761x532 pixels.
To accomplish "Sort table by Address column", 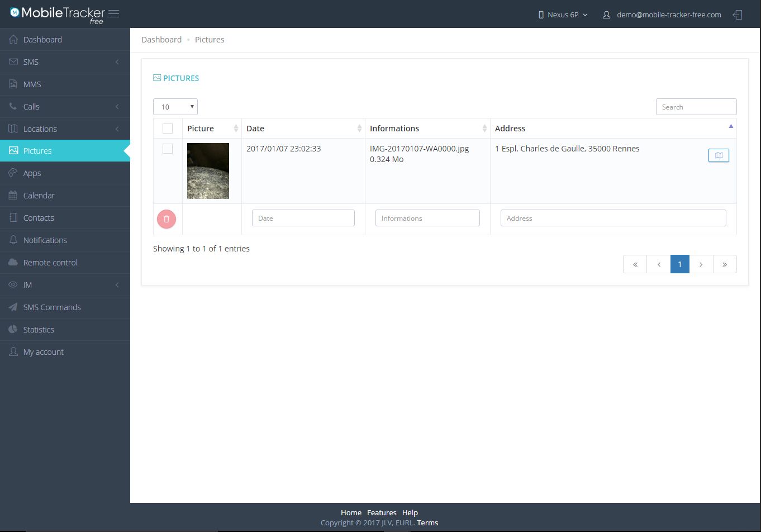I will click(613, 129).
